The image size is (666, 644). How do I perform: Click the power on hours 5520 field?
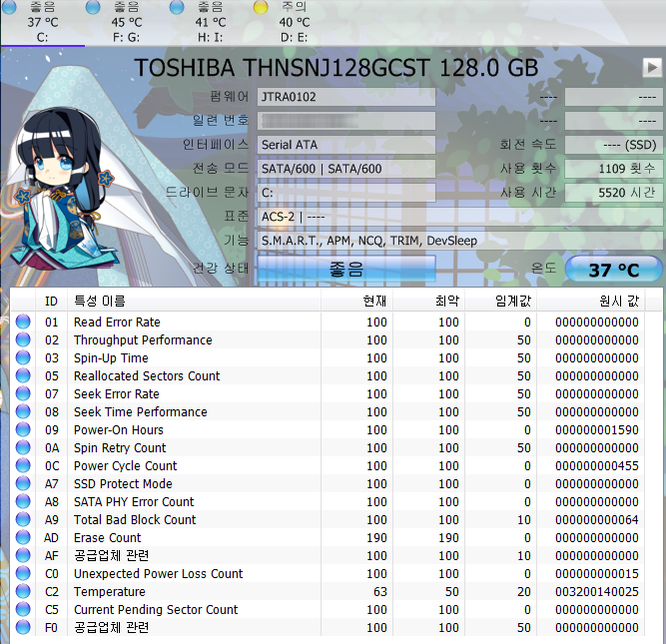[613, 193]
